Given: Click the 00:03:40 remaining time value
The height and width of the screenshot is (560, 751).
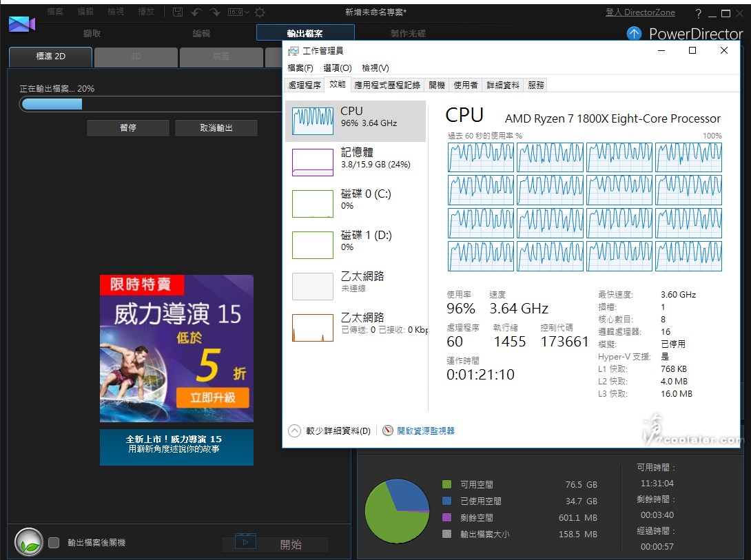Looking at the screenshot, I should [657, 515].
